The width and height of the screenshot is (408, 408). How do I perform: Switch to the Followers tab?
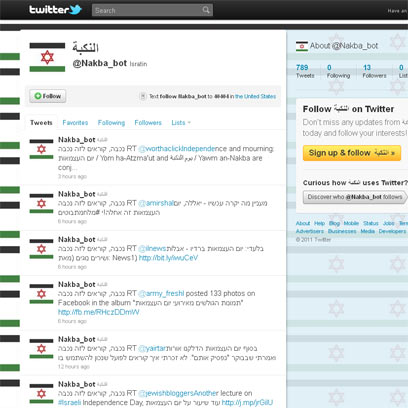tap(148, 123)
